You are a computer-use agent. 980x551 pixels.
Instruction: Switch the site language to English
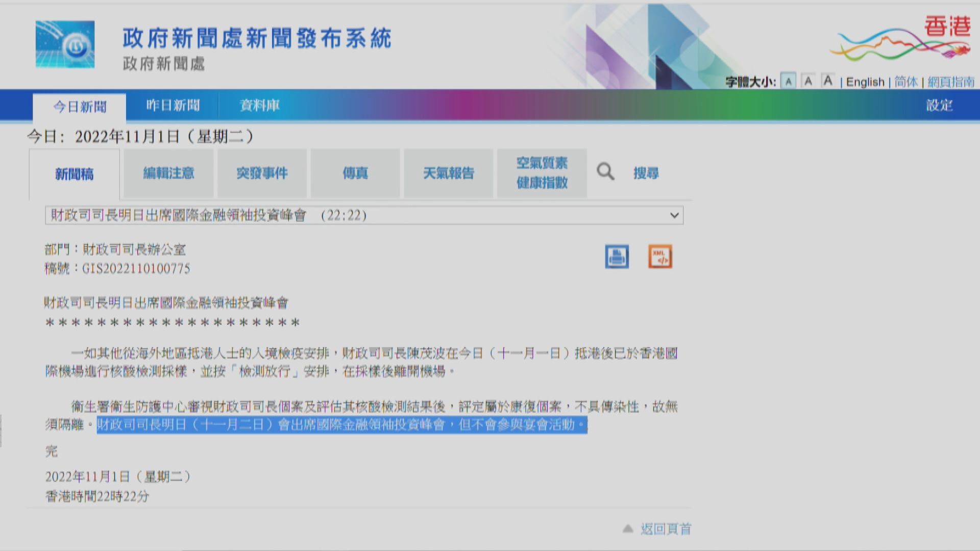point(865,82)
